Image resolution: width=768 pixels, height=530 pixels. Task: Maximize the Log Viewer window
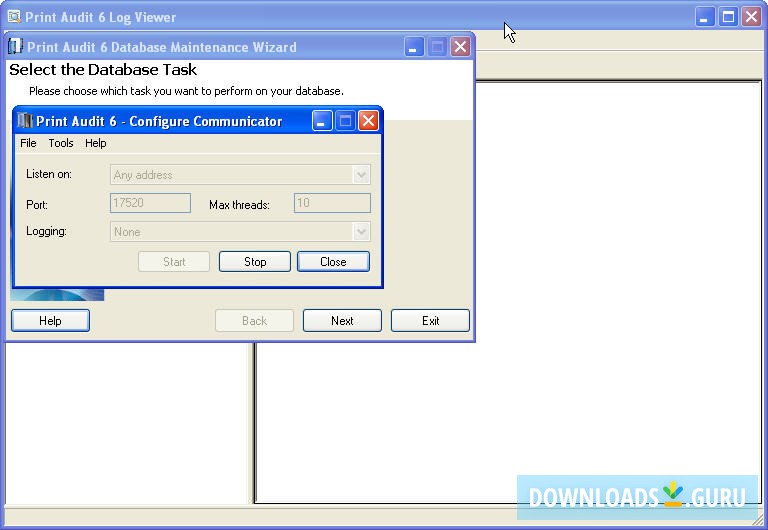pyautogui.click(x=728, y=17)
